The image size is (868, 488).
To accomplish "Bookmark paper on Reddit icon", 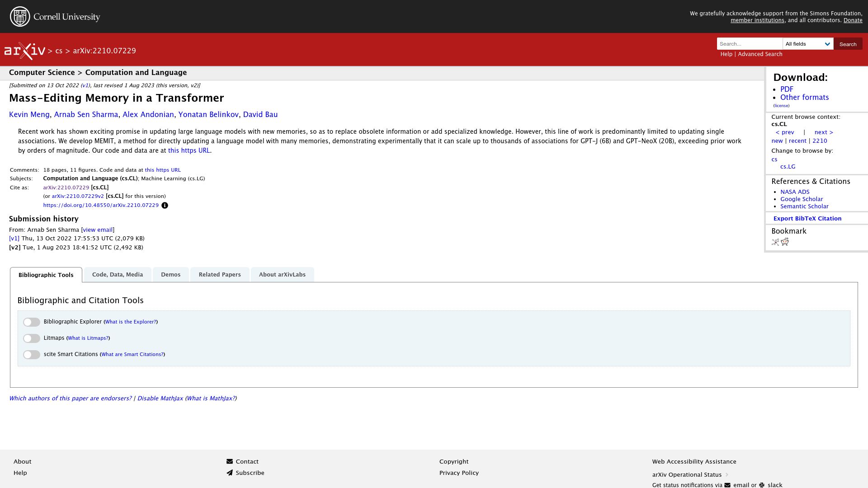I will coord(785,242).
